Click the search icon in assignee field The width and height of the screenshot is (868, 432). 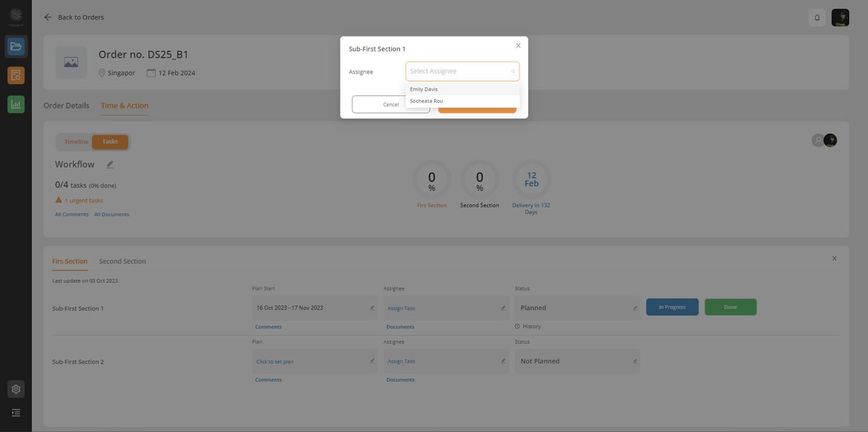(513, 71)
